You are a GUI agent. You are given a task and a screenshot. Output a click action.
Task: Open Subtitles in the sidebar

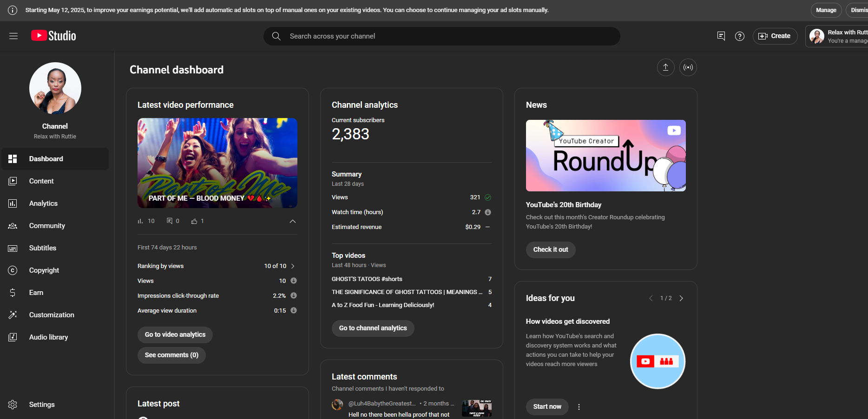tap(55, 248)
